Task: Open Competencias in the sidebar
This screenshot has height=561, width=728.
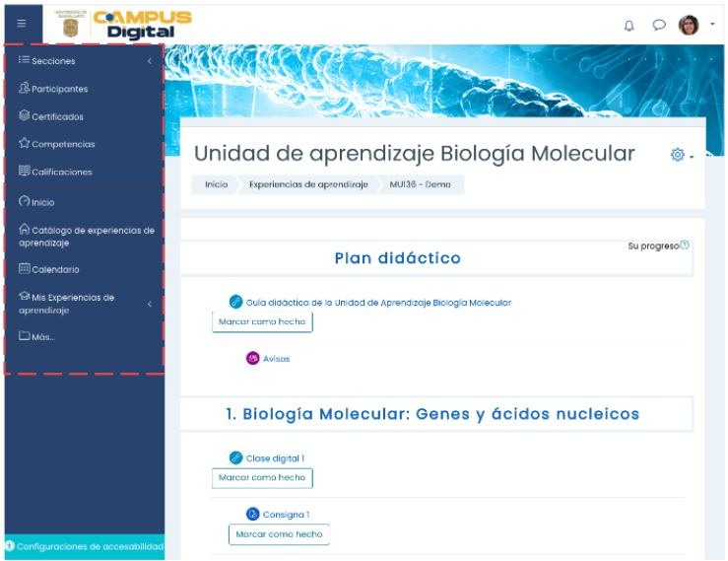Action: coord(63,144)
